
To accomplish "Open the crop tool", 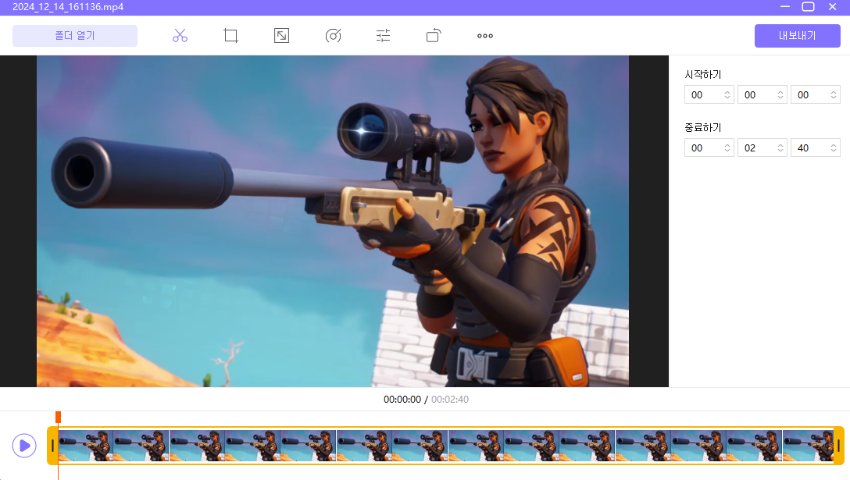I will pyautogui.click(x=231, y=36).
